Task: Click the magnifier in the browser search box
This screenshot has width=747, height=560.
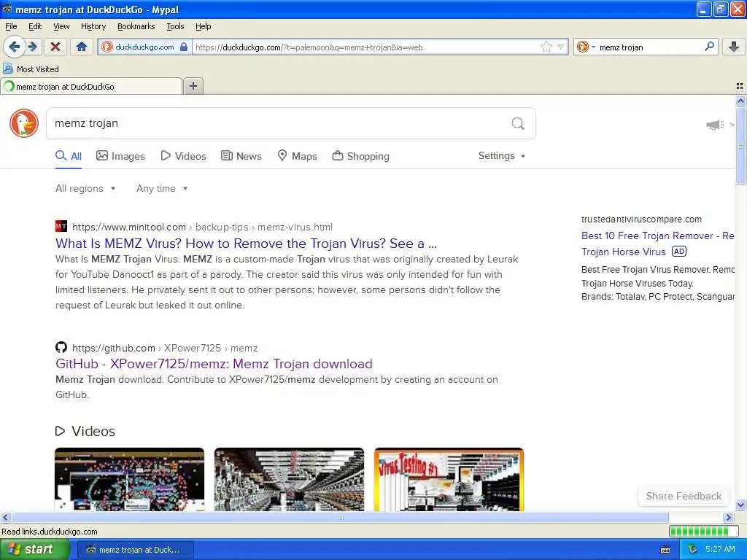Action: pos(709,46)
